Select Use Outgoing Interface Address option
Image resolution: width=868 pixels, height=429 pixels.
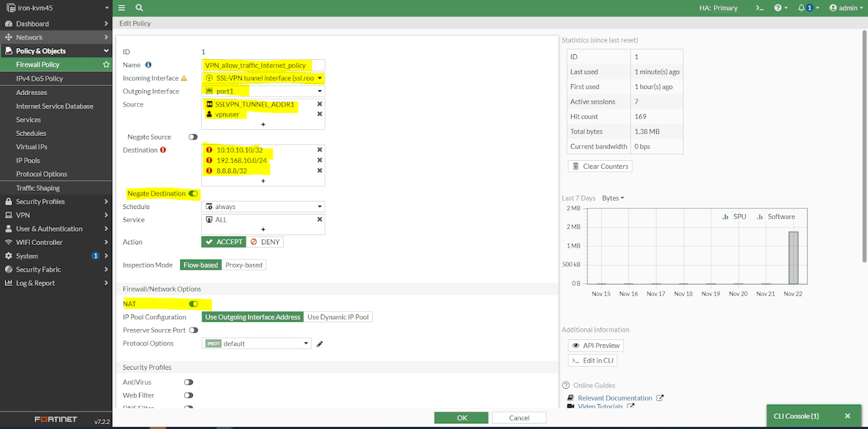(x=253, y=317)
